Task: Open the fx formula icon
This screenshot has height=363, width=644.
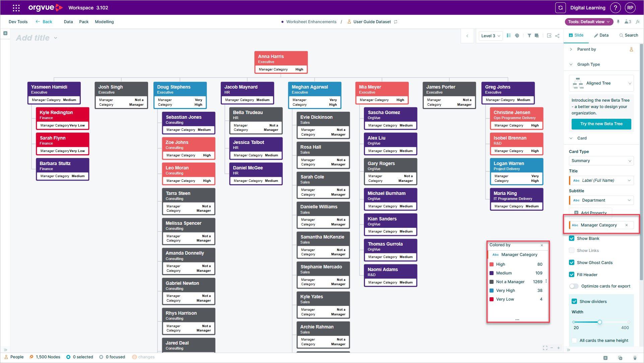Action: 638,22
